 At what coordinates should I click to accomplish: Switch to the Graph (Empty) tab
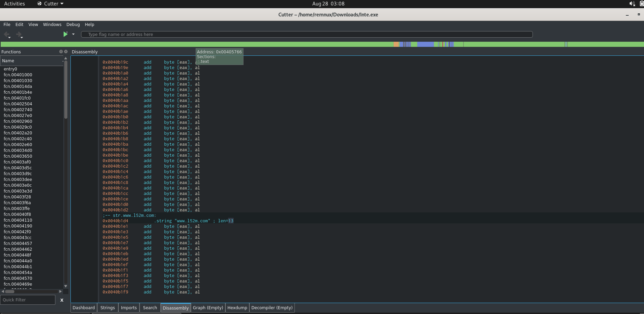pyautogui.click(x=208, y=308)
